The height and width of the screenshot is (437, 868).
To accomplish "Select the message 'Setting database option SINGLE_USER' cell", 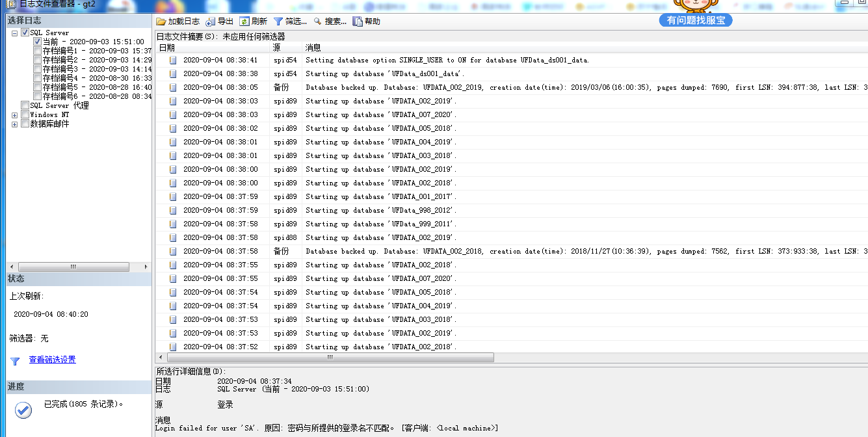I will (x=447, y=60).
